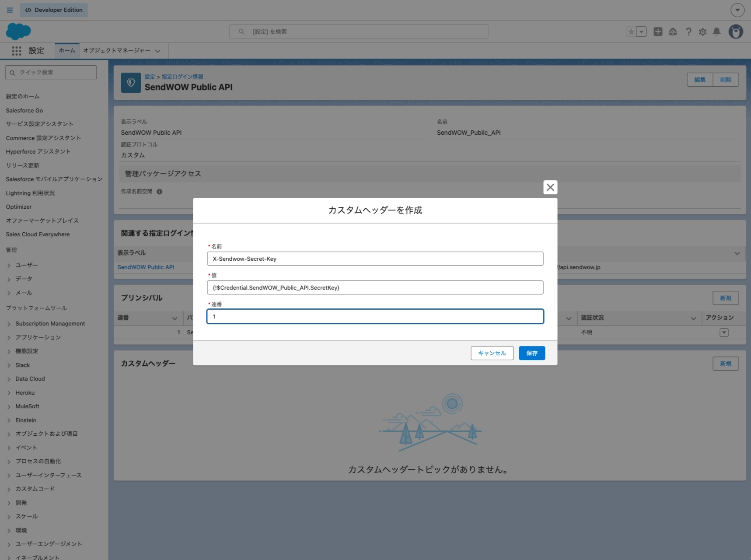Expand the Slack tree node

coord(9,365)
